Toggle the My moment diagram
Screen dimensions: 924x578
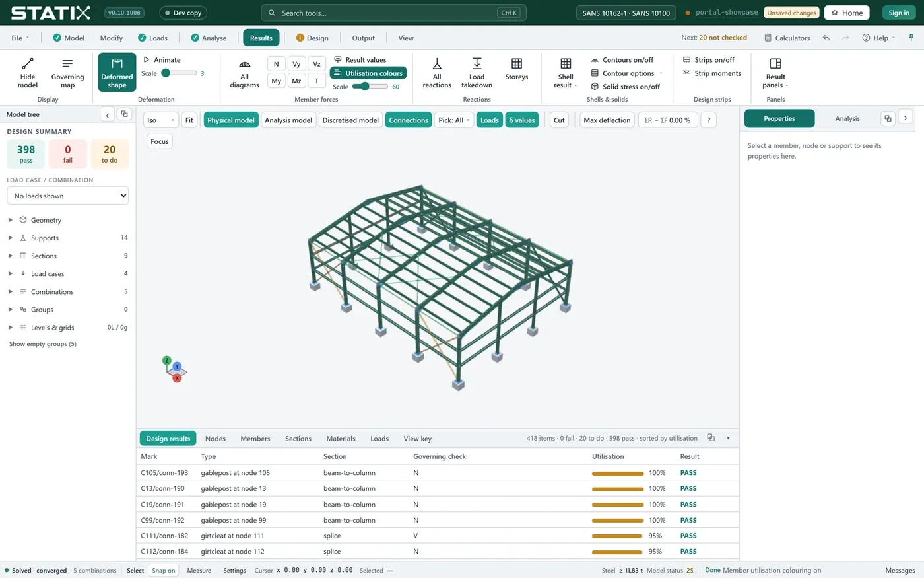pos(277,81)
